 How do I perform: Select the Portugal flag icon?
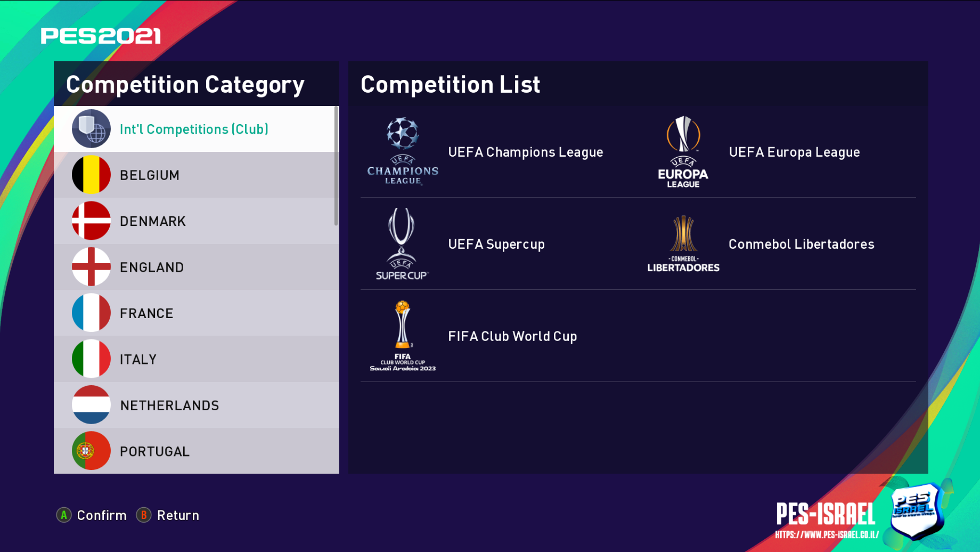click(91, 451)
